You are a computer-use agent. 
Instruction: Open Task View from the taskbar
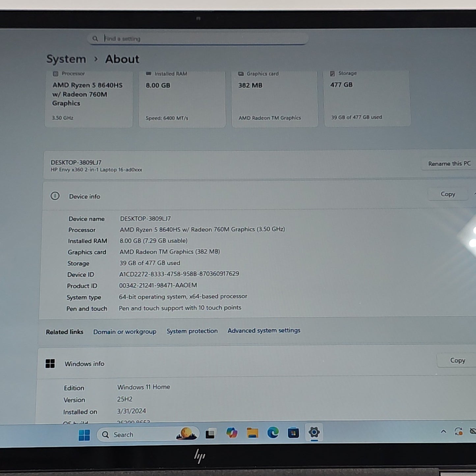pyautogui.click(x=210, y=434)
